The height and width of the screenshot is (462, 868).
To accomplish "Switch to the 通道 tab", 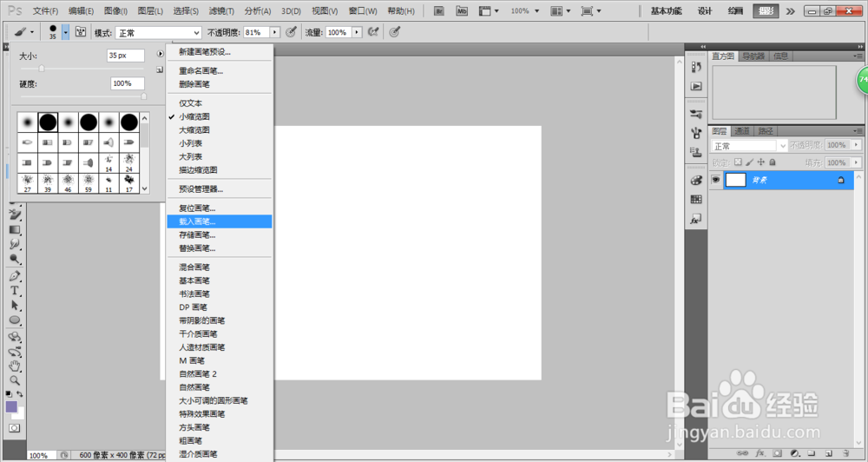I will 742,131.
